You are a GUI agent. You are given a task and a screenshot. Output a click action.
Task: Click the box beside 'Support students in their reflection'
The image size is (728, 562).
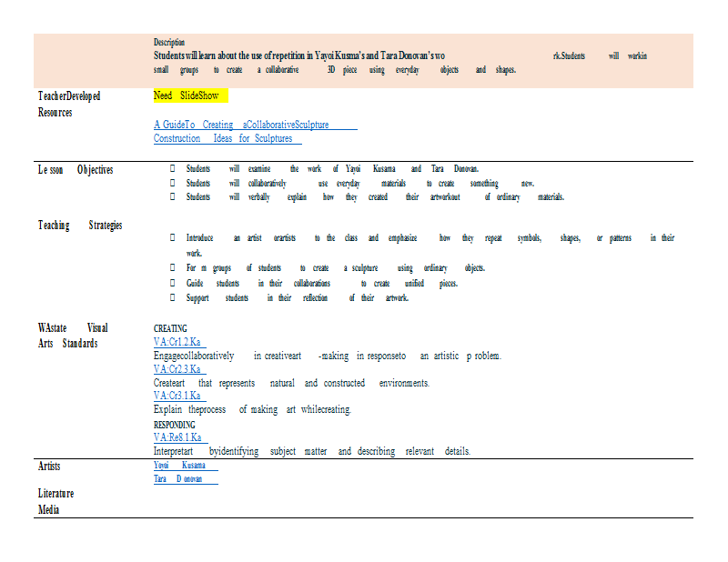coord(173,297)
